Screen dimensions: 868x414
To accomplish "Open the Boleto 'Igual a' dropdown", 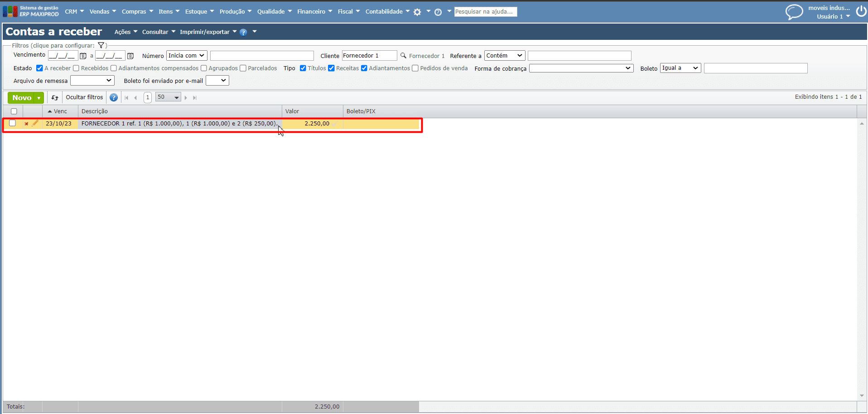I will click(680, 68).
